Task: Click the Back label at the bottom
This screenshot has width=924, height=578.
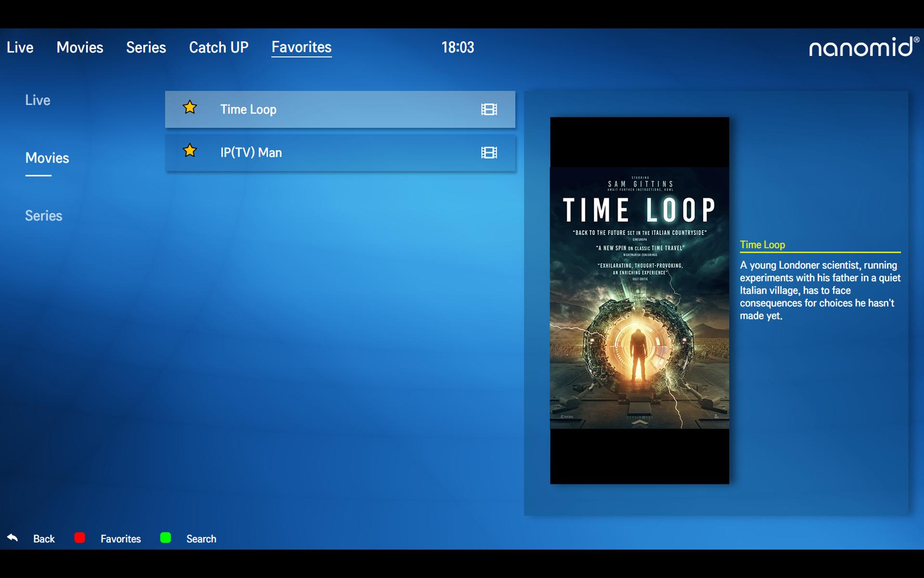Action: pos(44,539)
